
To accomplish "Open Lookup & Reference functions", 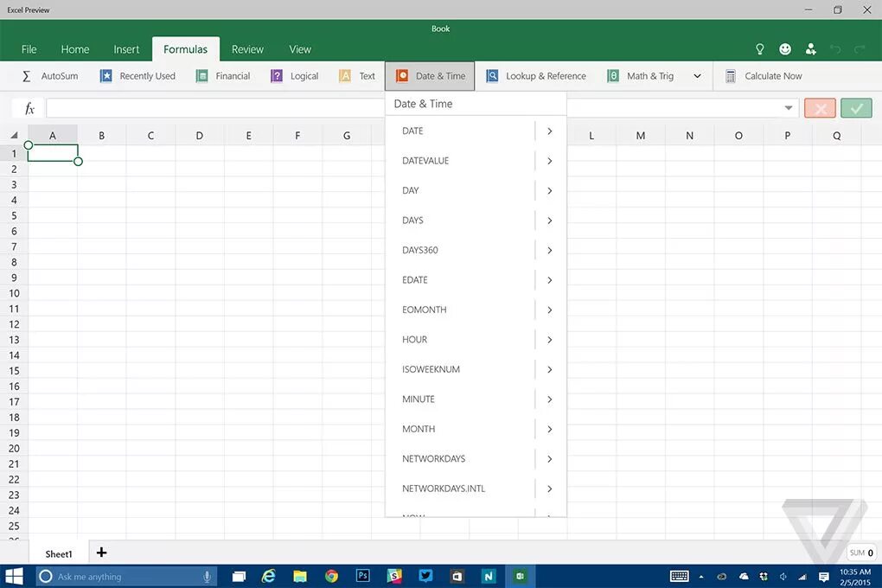I will pos(536,76).
